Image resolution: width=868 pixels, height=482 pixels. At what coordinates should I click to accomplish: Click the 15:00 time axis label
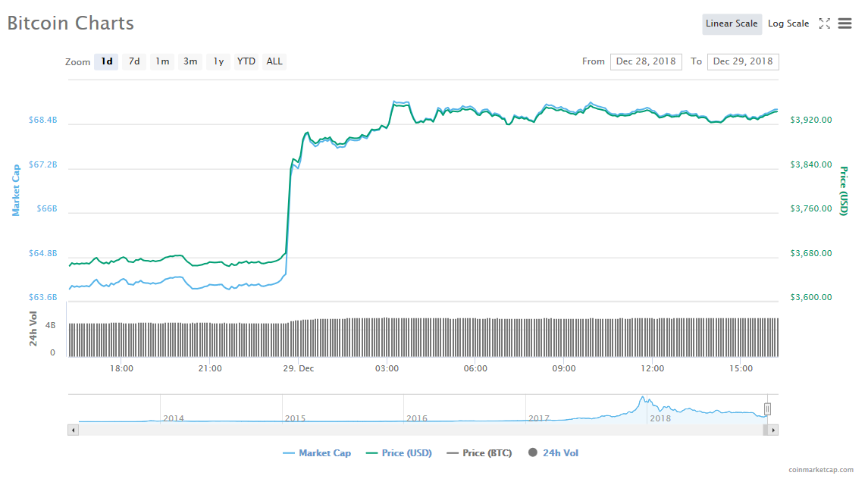coord(741,368)
